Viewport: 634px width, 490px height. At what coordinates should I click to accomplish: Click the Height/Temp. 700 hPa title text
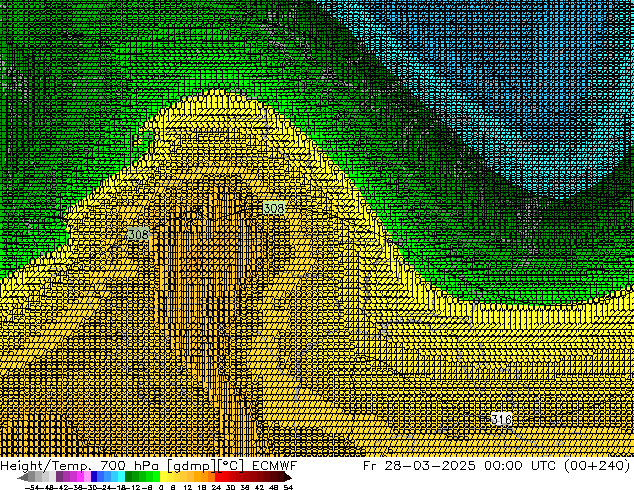coord(82,466)
